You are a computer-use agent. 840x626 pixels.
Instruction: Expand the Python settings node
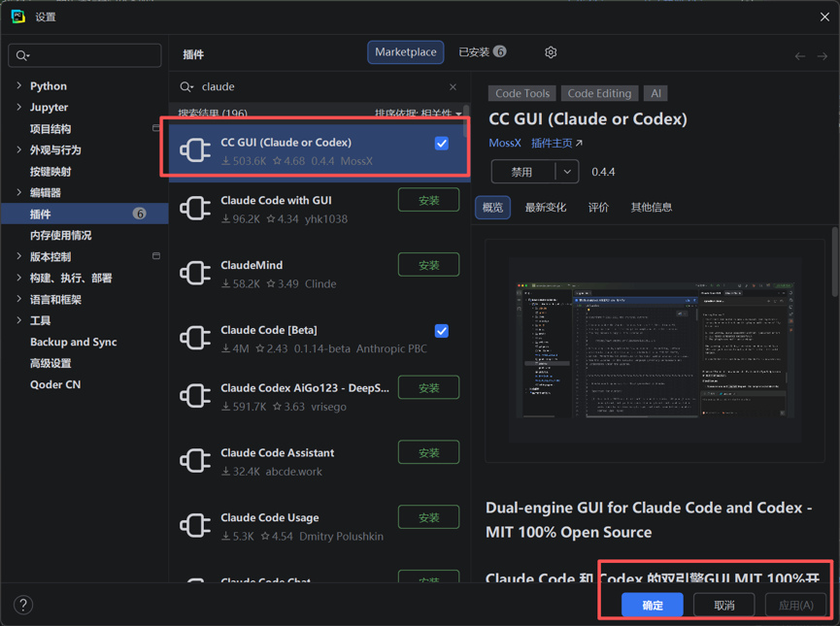[x=19, y=85]
